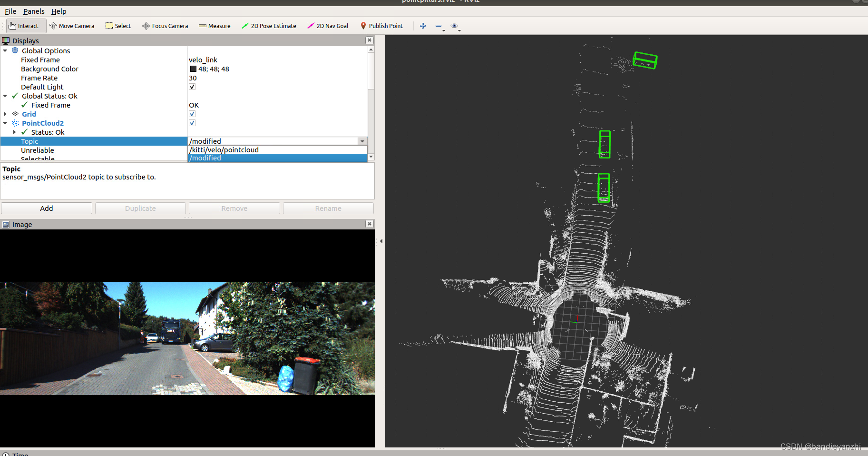Disable the Grid display checkbox
868x456 pixels.
(192, 114)
